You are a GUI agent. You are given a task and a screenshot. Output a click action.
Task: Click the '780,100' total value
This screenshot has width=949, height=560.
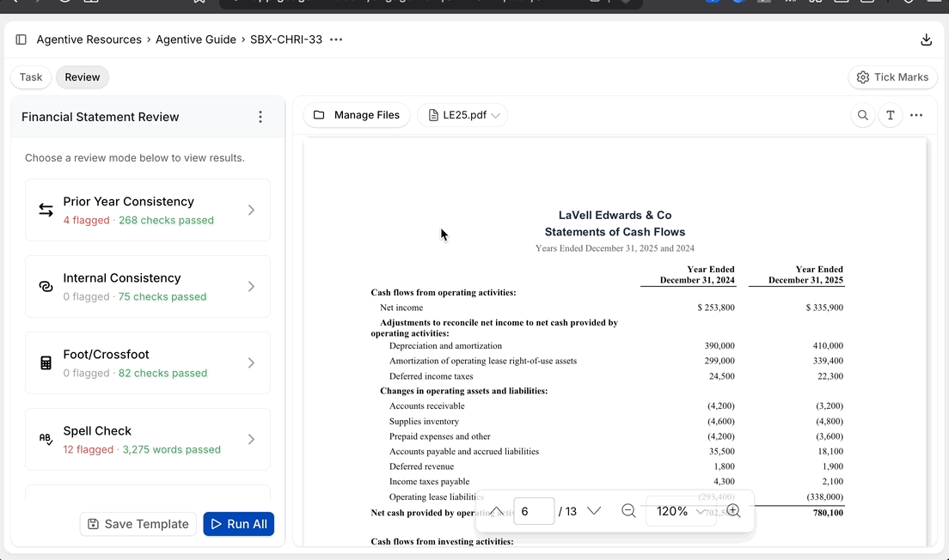click(828, 512)
